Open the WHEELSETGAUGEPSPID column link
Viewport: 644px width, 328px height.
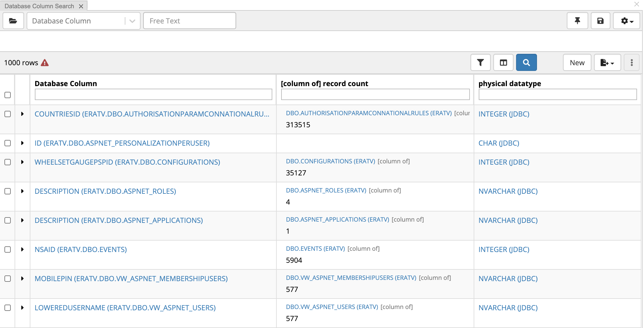[x=127, y=162]
